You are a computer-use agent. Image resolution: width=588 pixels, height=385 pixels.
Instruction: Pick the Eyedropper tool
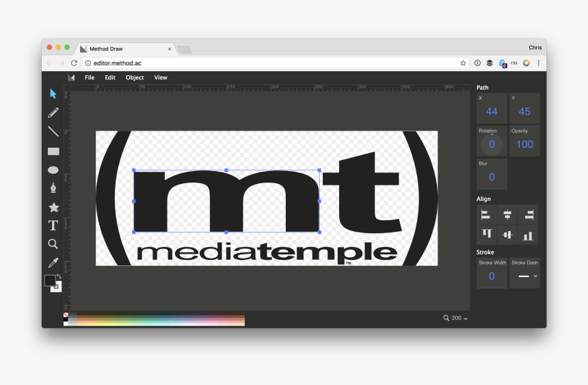[53, 263]
